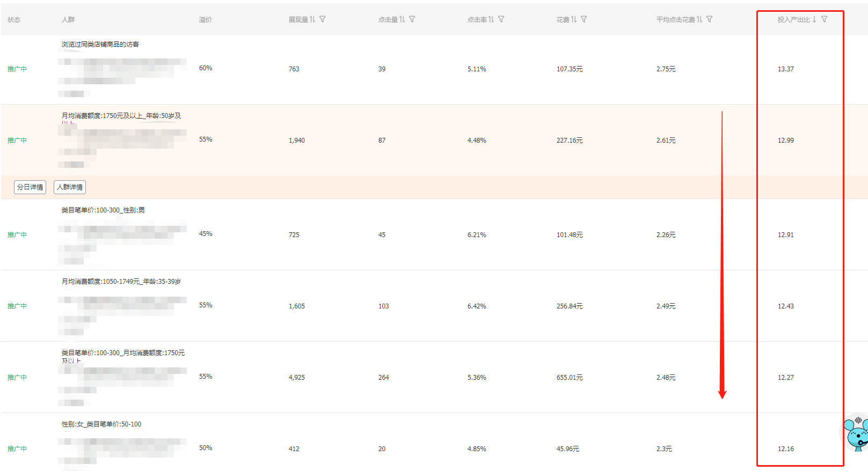
Task: Toggle the 投入产出比 descending sort arrow
Action: [814, 19]
